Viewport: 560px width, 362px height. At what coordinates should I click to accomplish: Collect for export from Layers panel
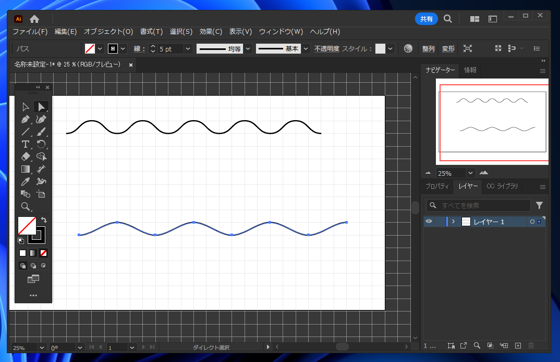pos(463,345)
